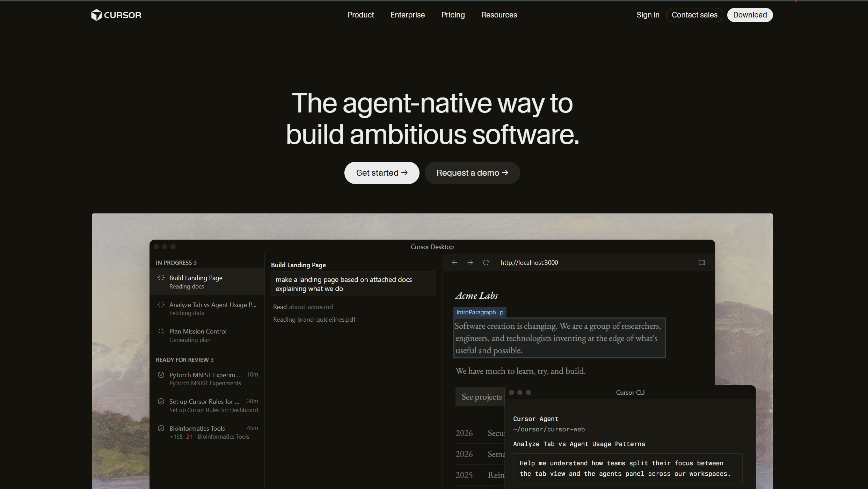
Task: Open the Set up Cursor Rules for... item
Action: [207, 406]
